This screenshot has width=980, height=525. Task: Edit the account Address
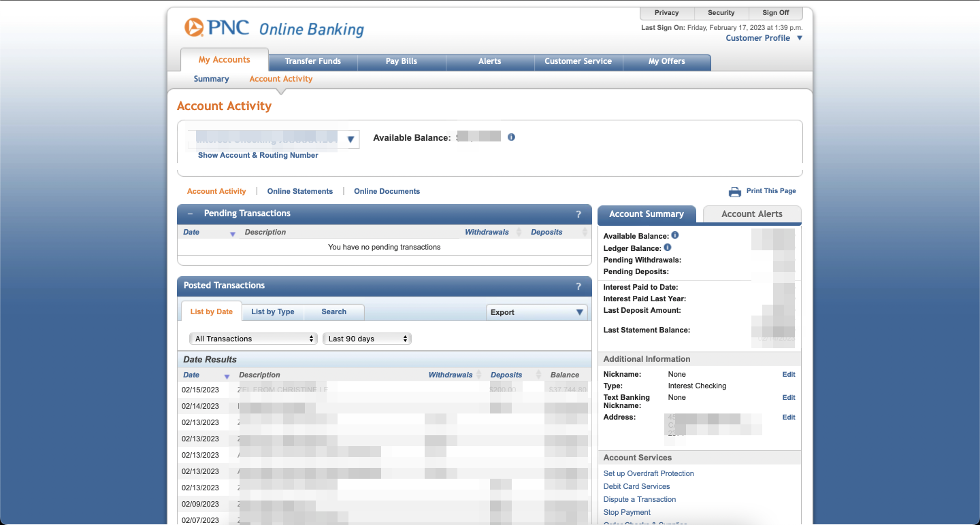(789, 418)
